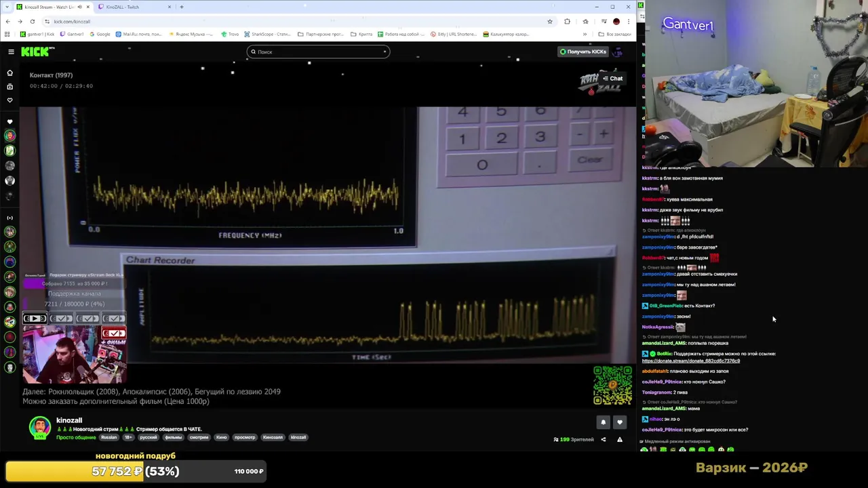The width and height of the screenshot is (868, 488).
Task: Click the QR code on the stream
Action: pyautogui.click(x=612, y=385)
